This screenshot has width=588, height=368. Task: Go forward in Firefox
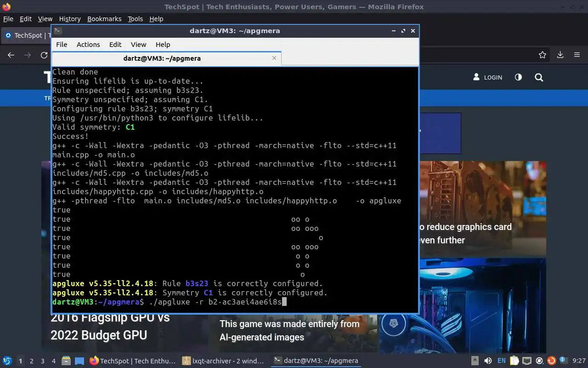click(28, 55)
